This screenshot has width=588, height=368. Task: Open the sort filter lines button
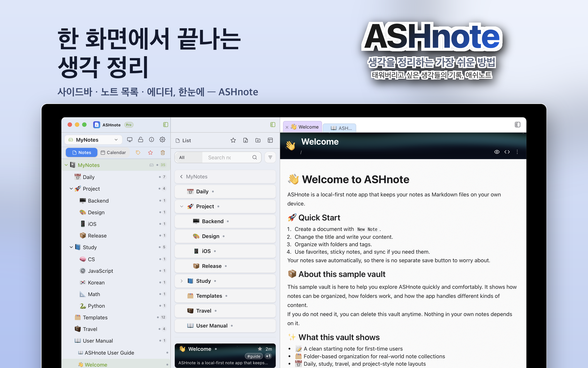click(270, 158)
